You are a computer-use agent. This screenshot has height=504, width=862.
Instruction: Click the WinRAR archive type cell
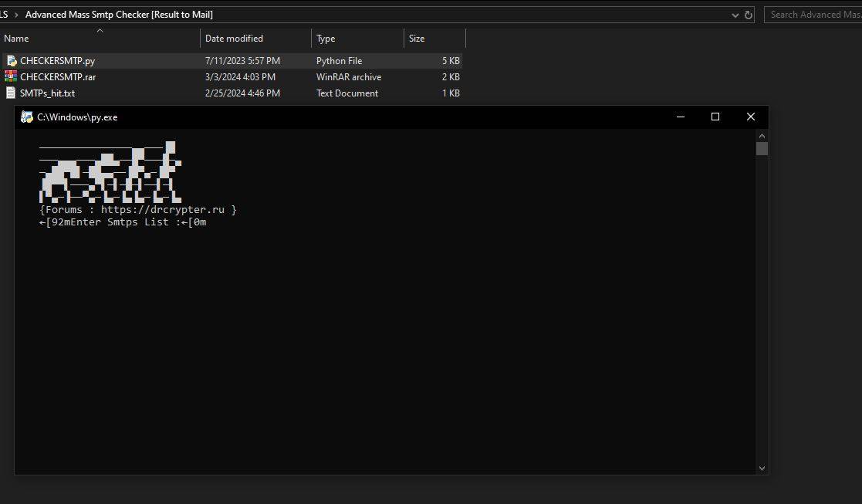[349, 77]
